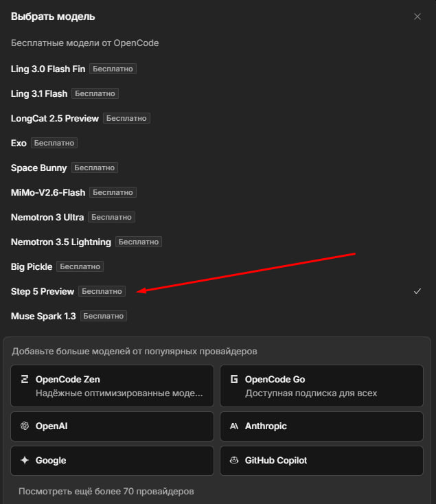Click the Бесплатно badge beside Muse Spark 1.3
436x504 pixels.
tap(104, 317)
